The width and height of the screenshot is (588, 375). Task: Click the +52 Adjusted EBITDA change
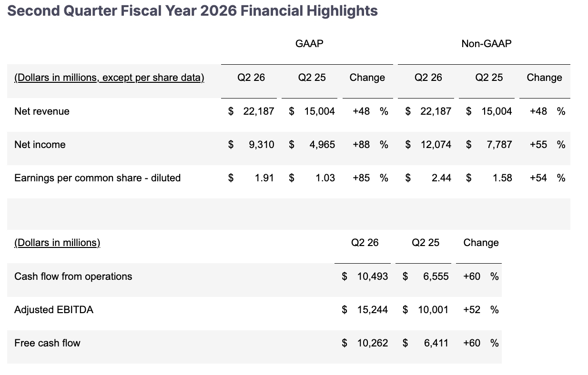pos(472,310)
